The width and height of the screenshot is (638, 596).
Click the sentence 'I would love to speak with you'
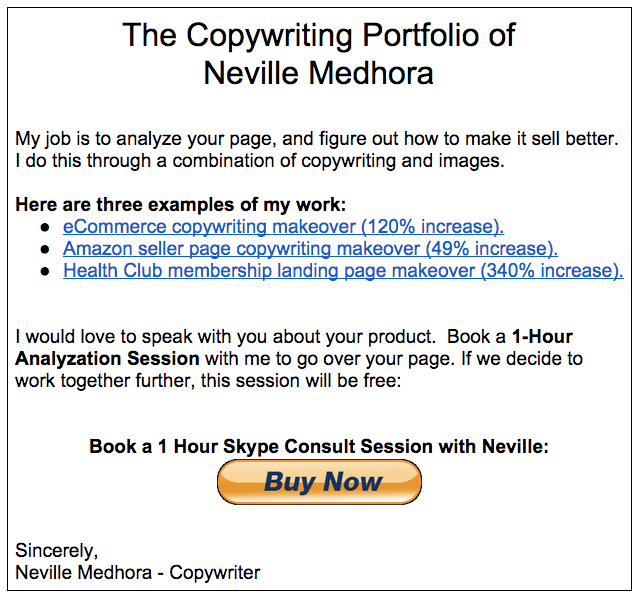click(x=225, y=337)
